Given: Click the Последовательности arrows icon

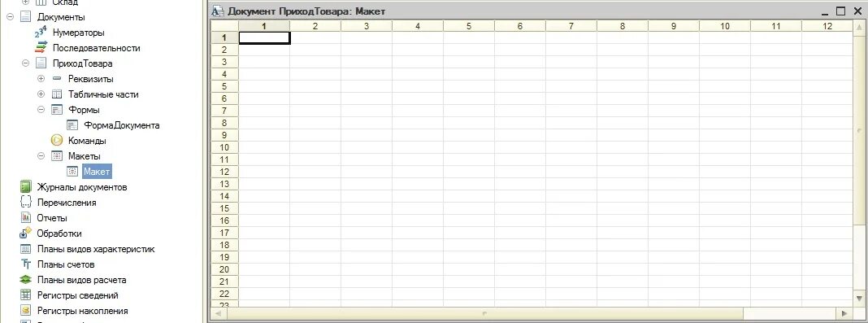Looking at the screenshot, I should pos(41,48).
